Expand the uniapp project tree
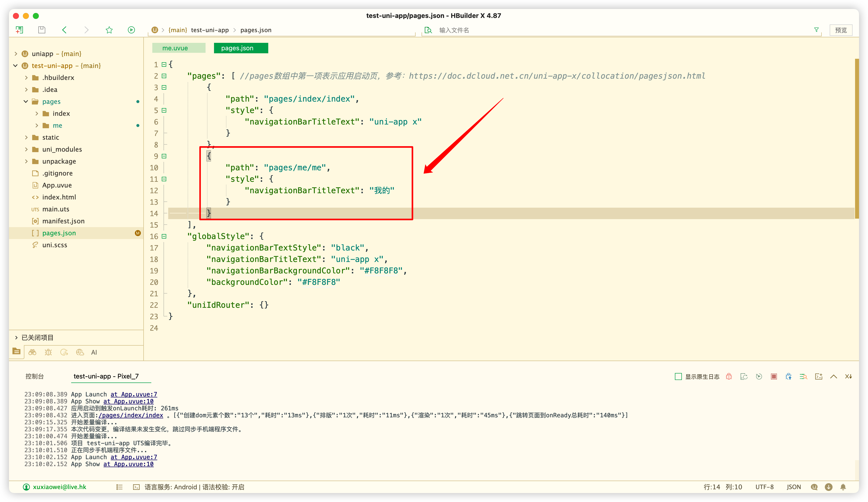 click(16, 54)
